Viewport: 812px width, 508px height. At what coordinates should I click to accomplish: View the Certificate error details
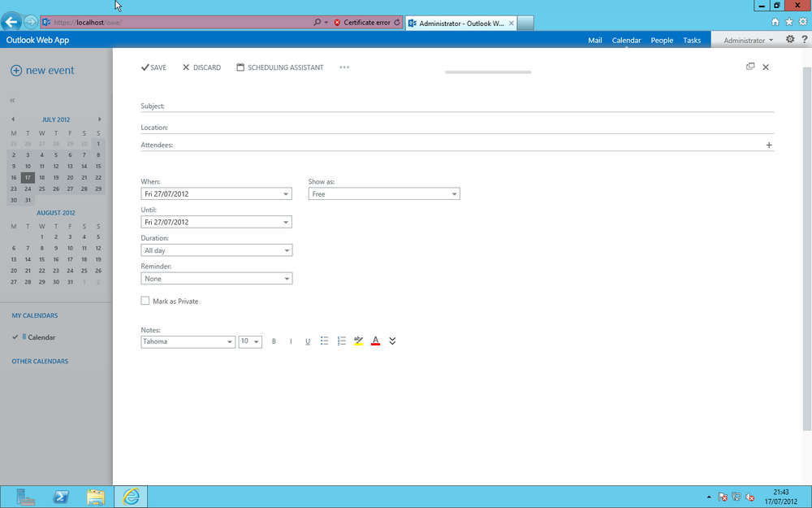coord(362,22)
